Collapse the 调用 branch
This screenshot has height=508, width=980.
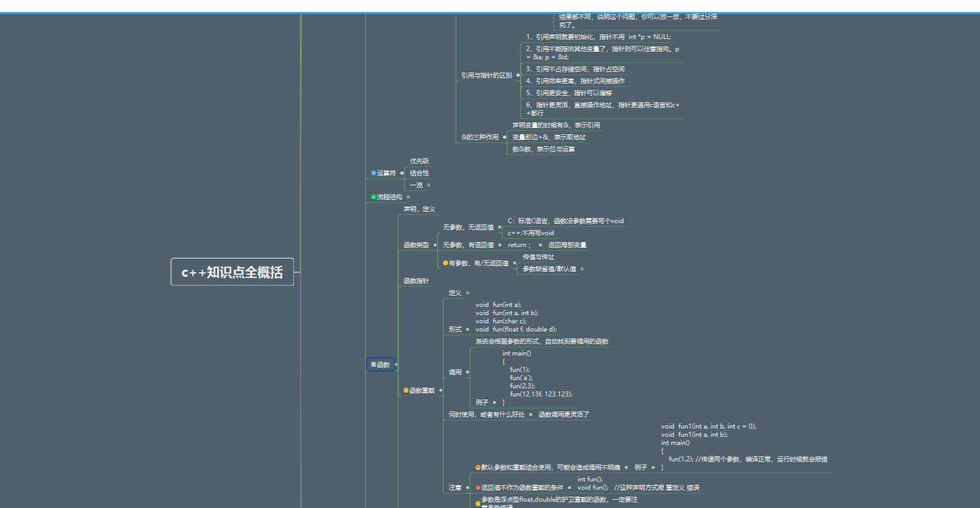pos(468,373)
